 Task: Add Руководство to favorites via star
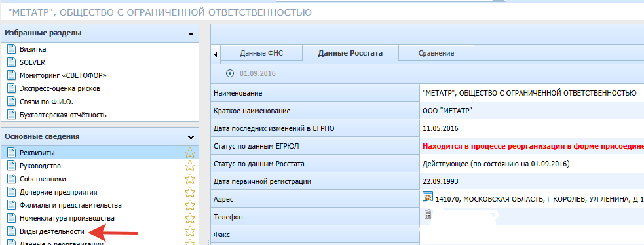click(190, 166)
